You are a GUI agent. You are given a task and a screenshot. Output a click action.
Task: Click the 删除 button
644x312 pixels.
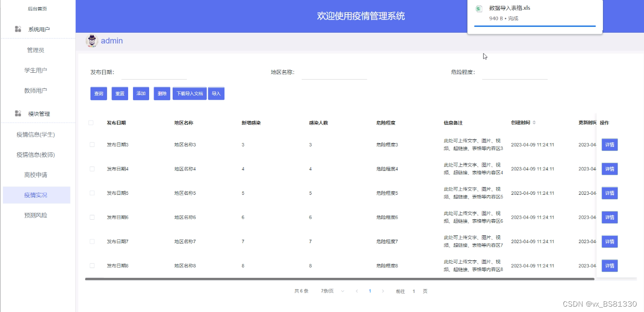click(x=162, y=94)
